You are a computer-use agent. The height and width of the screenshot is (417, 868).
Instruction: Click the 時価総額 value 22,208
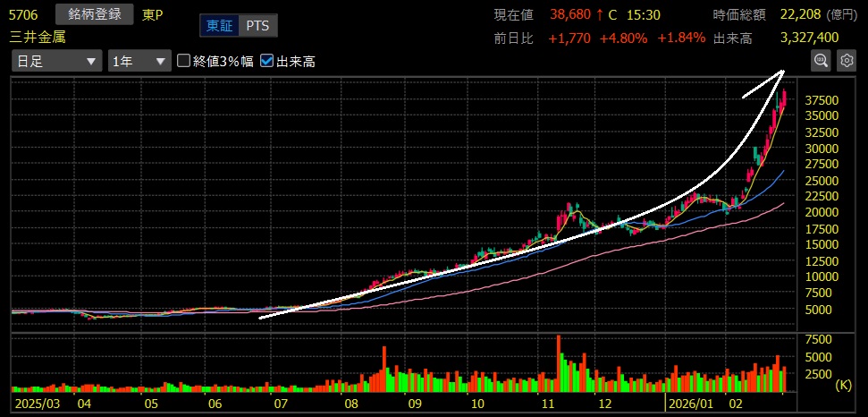pyautogui.click(x=804, y=15)
